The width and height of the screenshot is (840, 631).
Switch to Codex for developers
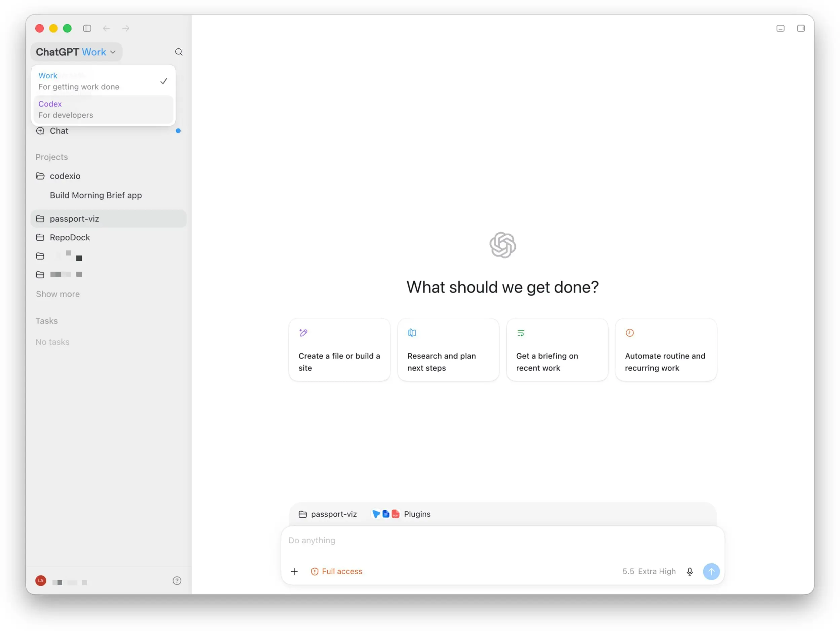click(x=103, y=109)
